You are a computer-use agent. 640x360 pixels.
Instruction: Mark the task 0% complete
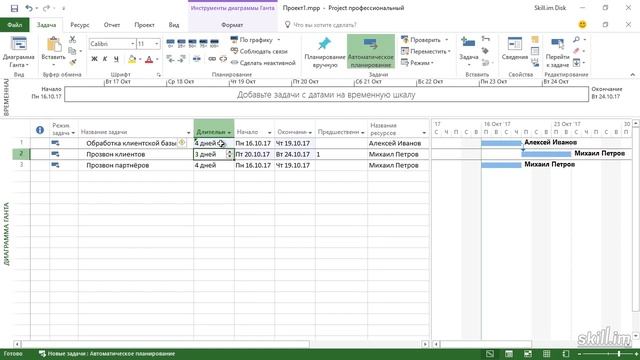coord(171,43)
